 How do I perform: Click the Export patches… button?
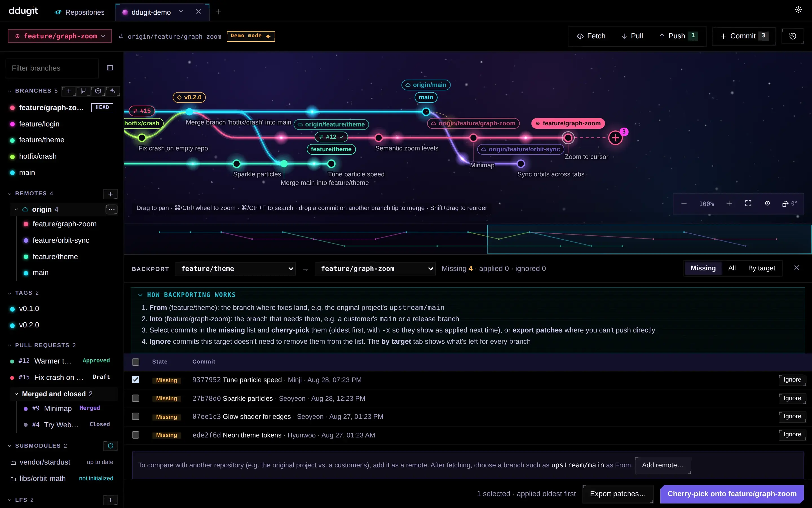click(x=618, y=494)
